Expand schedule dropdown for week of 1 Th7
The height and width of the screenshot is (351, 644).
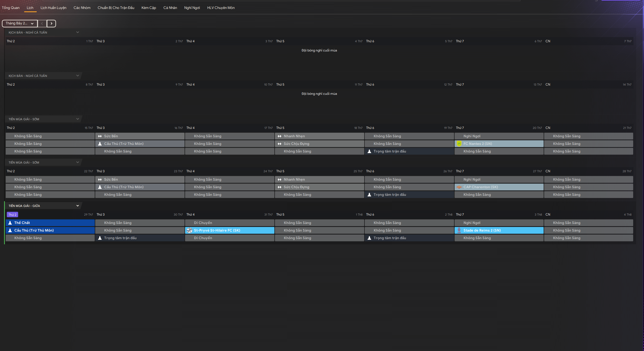click(44, 32)
